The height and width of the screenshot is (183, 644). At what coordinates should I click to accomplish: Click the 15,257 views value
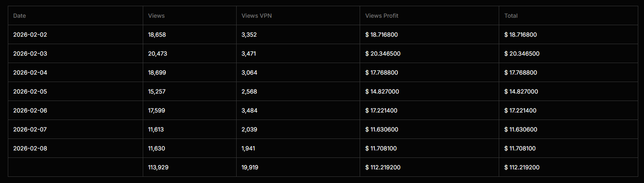click(157, 91)
